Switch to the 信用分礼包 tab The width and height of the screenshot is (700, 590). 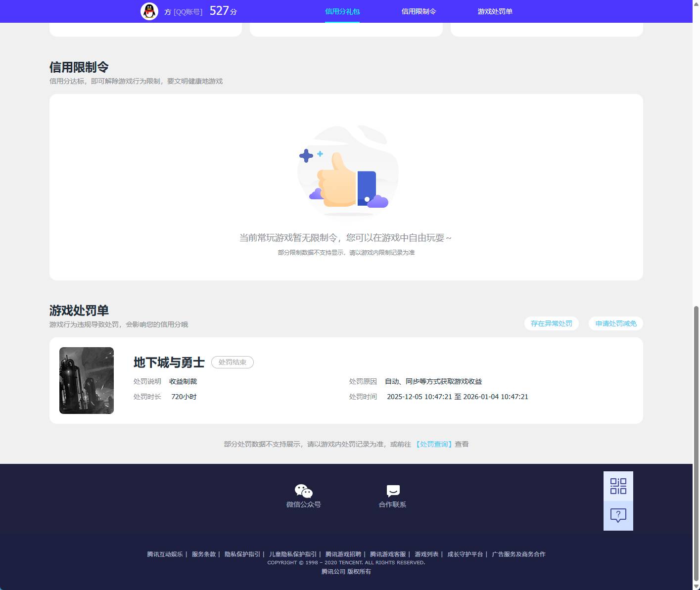pos(342,11)
